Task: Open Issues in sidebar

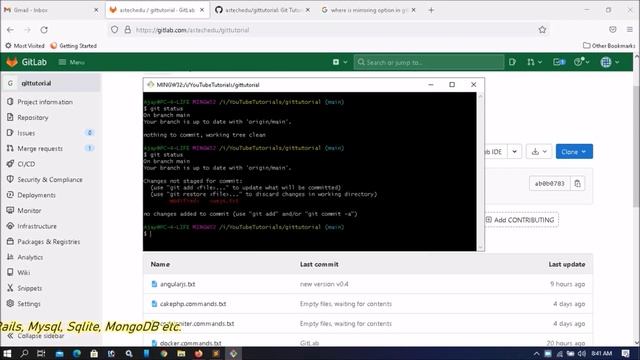Action: click(26, 133)
